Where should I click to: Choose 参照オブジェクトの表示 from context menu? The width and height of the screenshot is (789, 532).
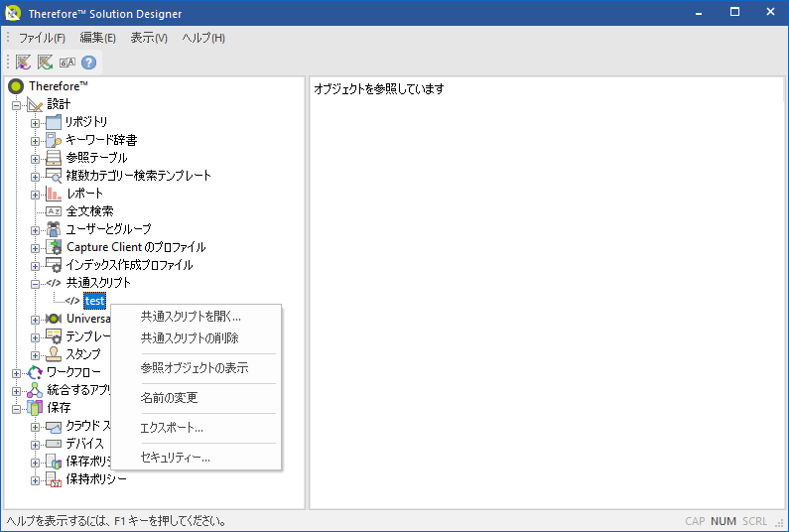click(196, 368)
